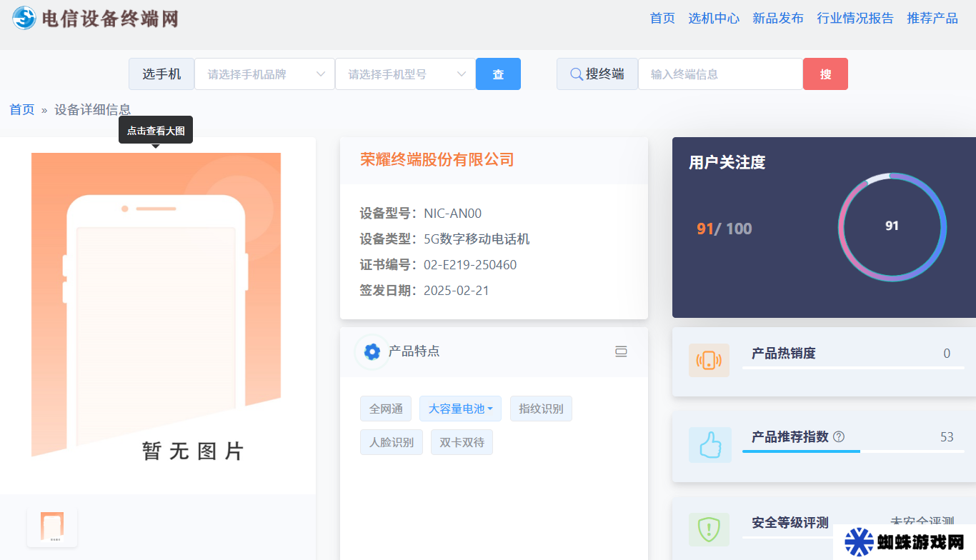Click the vibrating phone icon for 产品热销度

(x=709, y=360)
